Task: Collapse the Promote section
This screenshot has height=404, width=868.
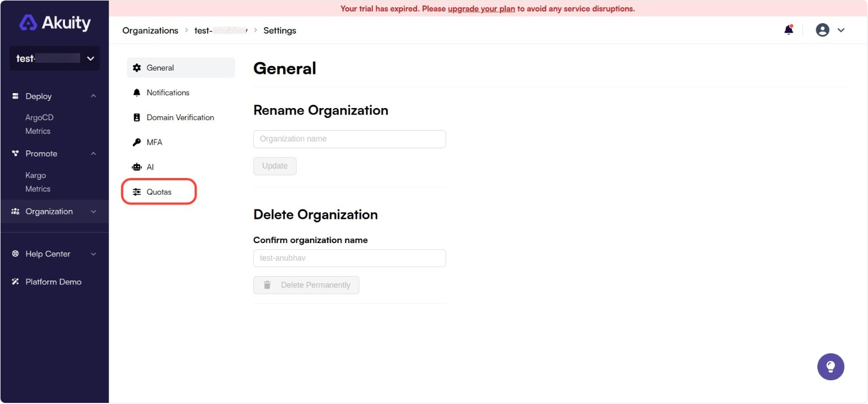Action: click(x=93, y=154)
